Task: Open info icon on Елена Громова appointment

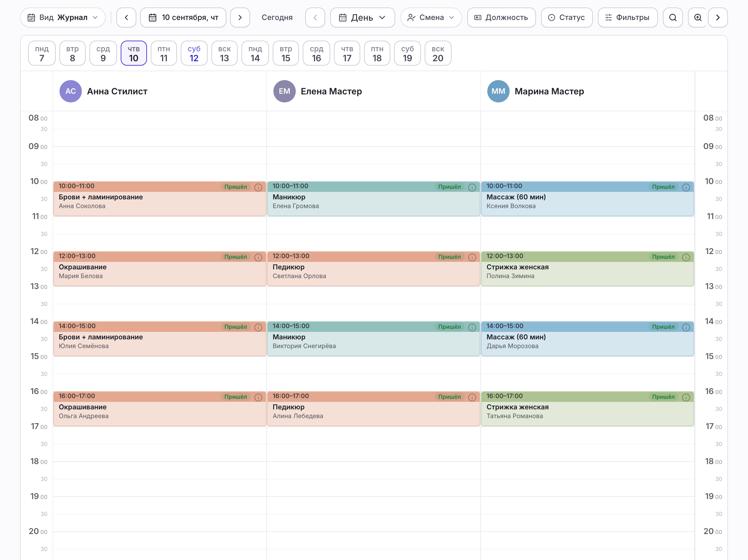Action: point(472,187)
